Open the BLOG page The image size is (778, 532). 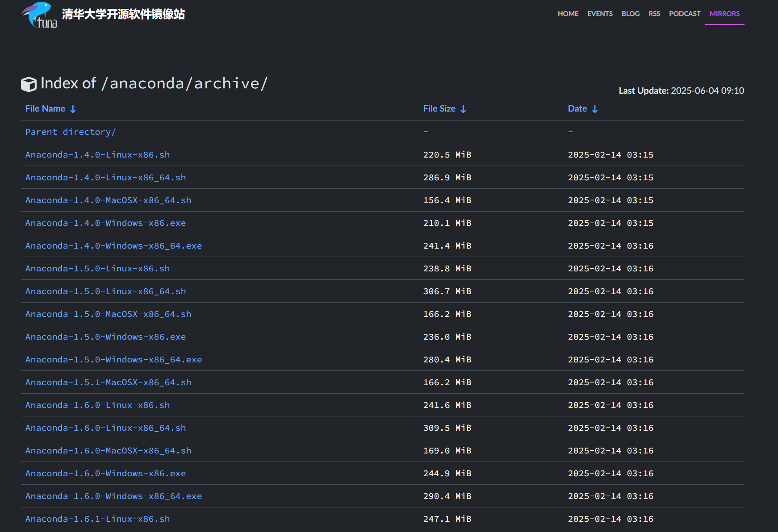click(630, 14)
